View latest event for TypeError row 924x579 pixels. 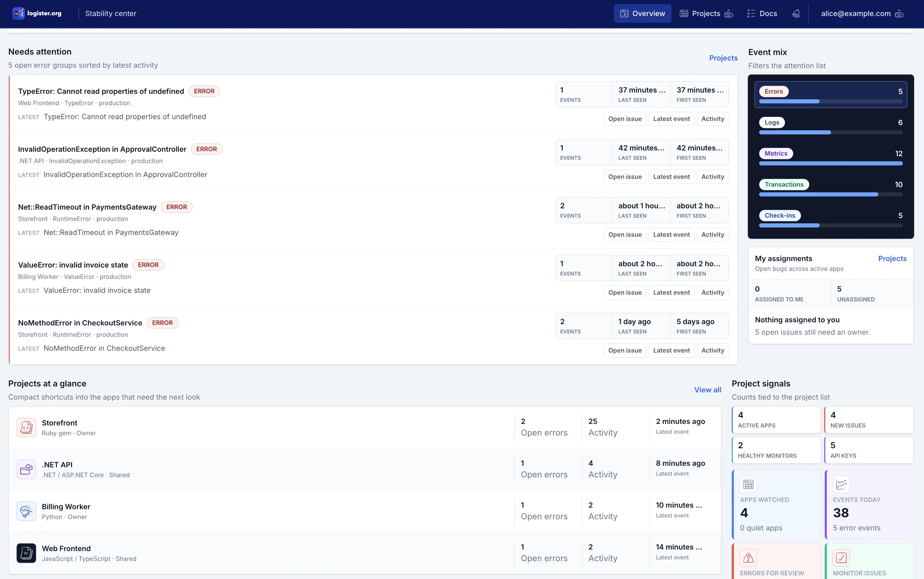coord(671,119)
